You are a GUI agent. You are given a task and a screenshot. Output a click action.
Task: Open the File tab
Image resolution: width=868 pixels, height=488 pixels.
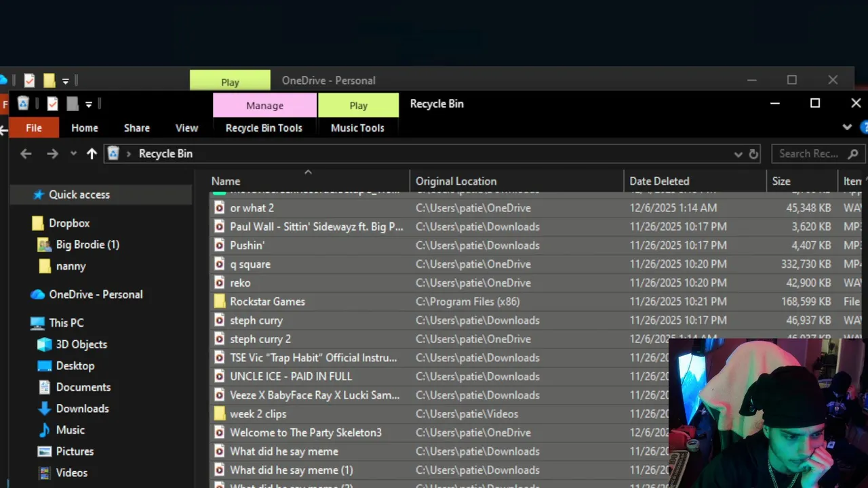(33, 127)
